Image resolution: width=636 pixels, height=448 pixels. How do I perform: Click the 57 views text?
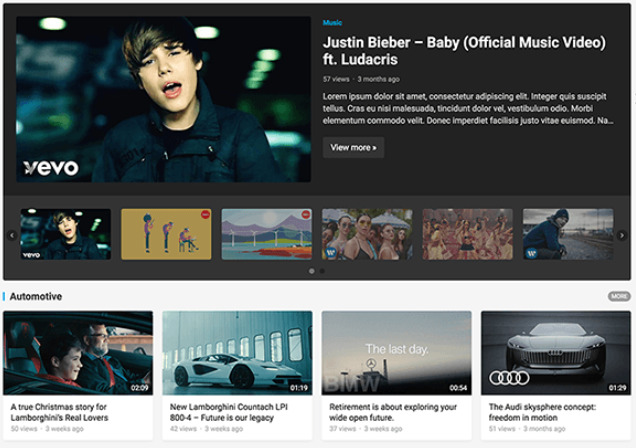pos(336,79)
